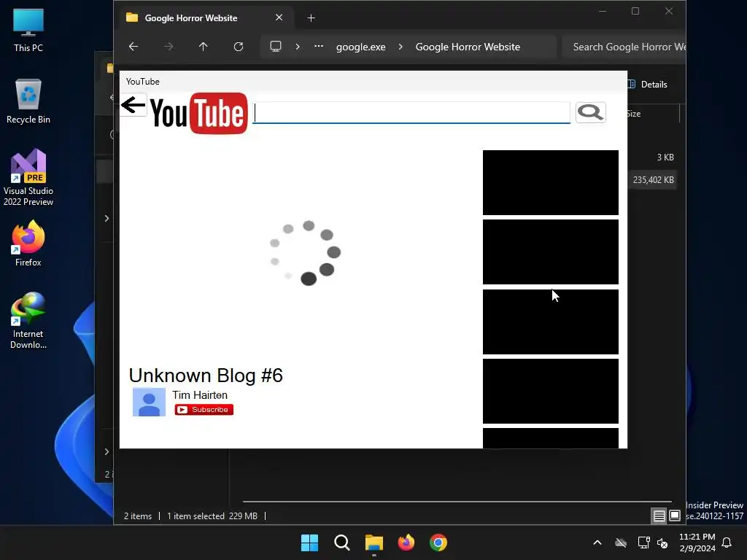Click the muted volume tray icon
This screenshot has height=560, width=747.
point(662,542)
